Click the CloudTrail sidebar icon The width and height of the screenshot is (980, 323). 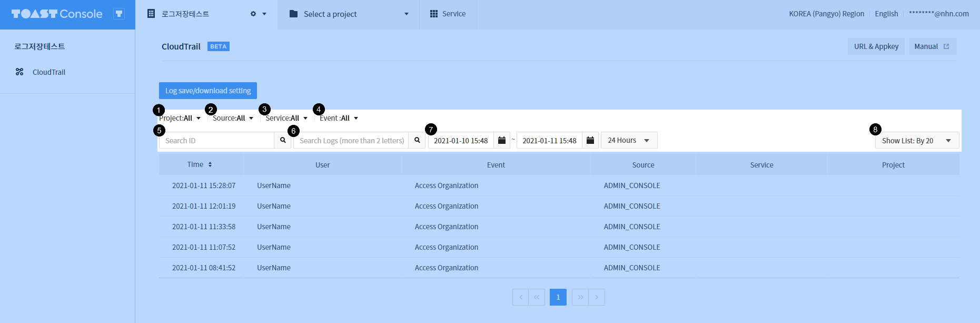pos(19,72)
